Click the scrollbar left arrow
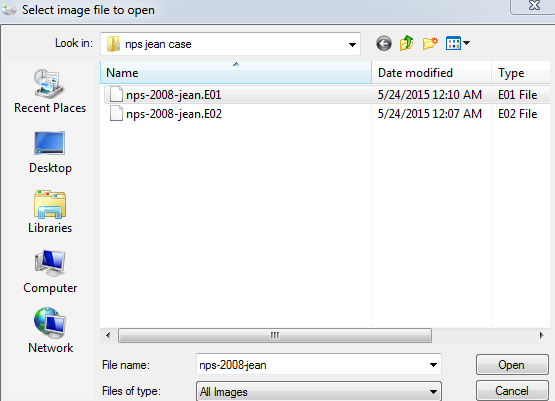This screenshot has width=555, height=401. (108, 335)
